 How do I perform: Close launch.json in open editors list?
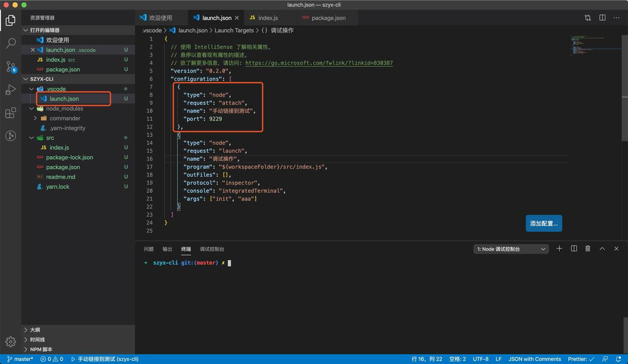click(33, 50)
